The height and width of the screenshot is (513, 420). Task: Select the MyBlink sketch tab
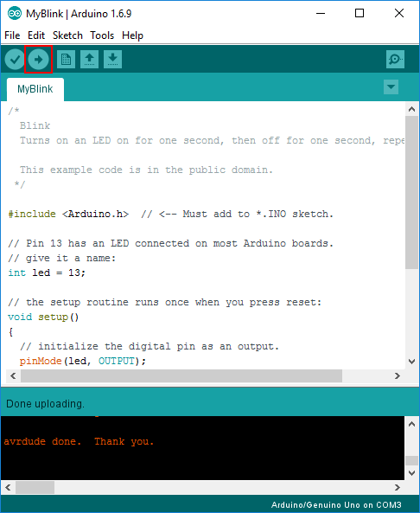tap(35, 89)
